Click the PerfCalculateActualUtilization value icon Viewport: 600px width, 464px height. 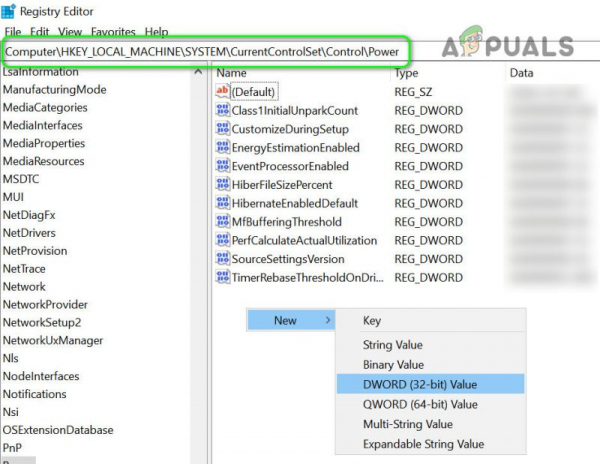(222, 240)
